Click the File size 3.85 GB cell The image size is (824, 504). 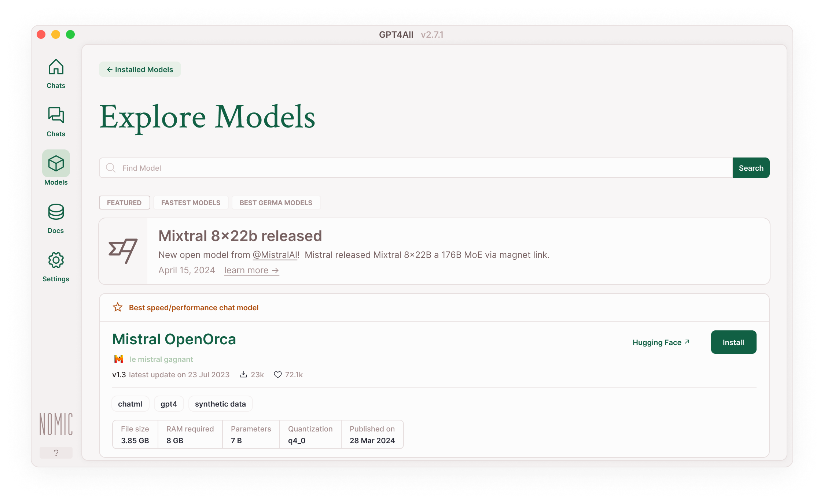coord(135,434)
